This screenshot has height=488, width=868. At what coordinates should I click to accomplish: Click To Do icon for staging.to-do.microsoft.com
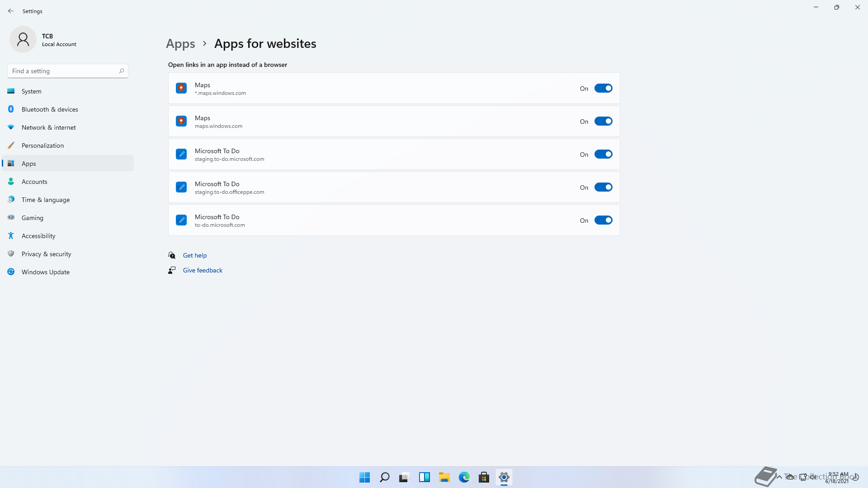(x=181, y=154)
